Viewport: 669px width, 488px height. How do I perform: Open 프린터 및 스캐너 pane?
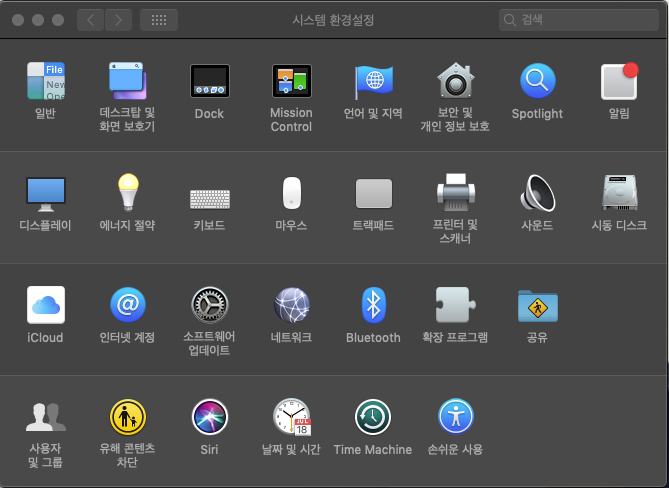(x=456, y=192)
